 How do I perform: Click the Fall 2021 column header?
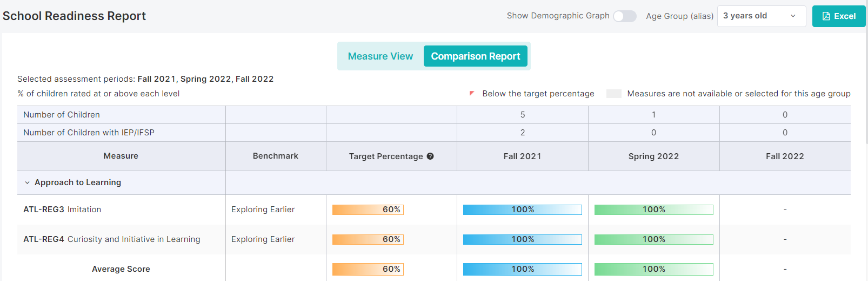coord(522,156)
